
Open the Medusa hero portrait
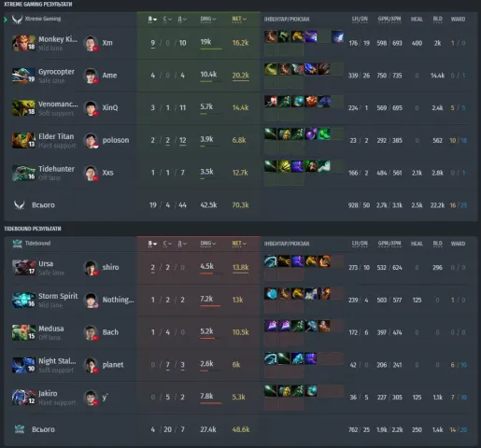coord(23,332)
